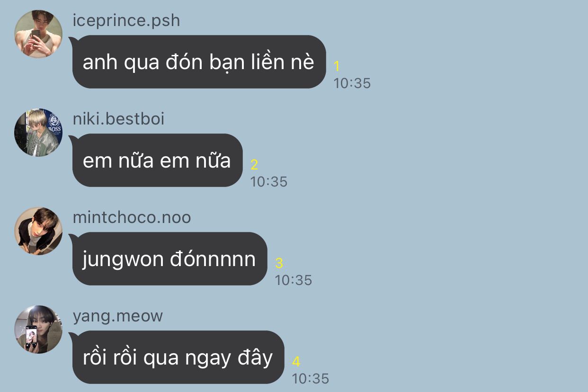
Task: Tap the "em nữa em nữa" bubble
Action: pos(157,160)
